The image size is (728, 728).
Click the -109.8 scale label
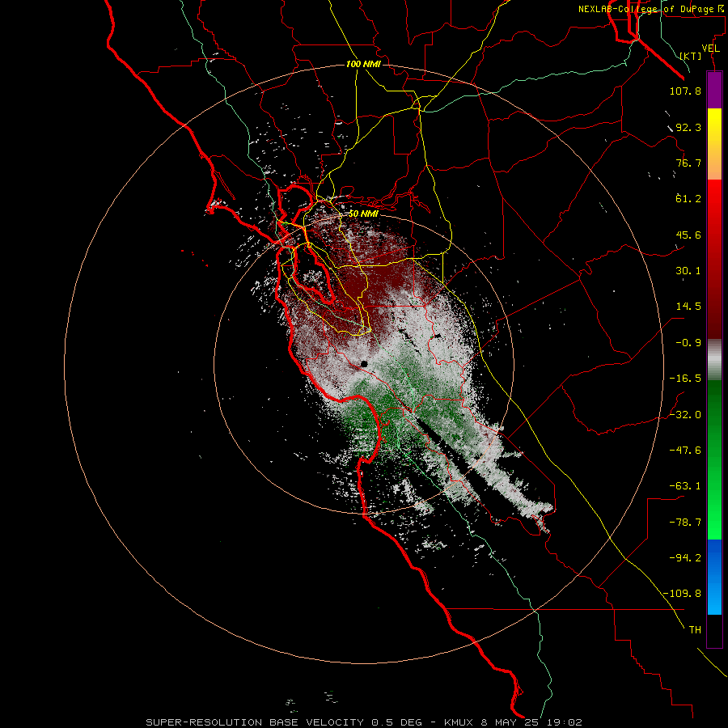click(x=682, y=594)
